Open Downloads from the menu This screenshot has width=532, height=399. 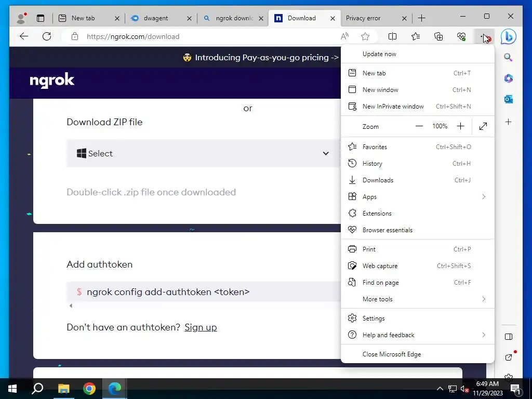click(417, 180)
